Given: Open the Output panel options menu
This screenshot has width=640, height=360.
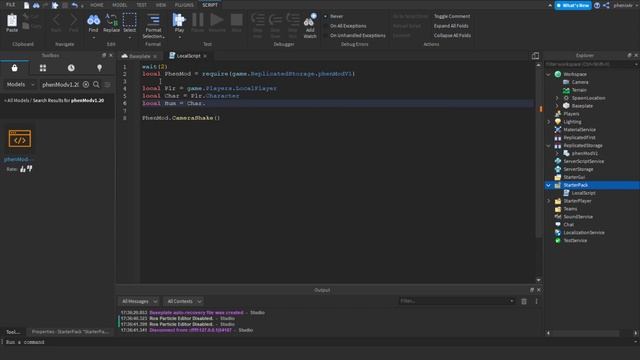Looking at the screenshot, I should pyautogui.click(x=536, y=301).
